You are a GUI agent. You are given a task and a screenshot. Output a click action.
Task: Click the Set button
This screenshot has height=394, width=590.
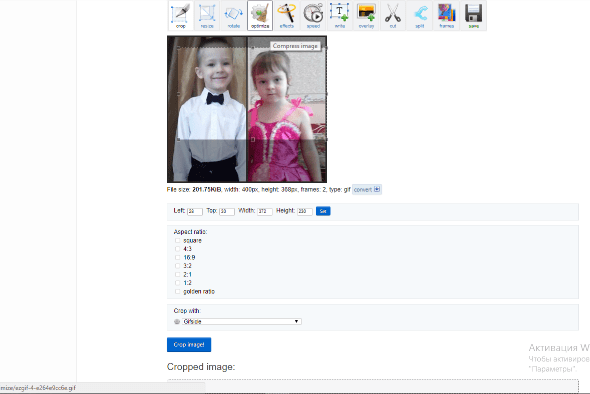(323, 211)
